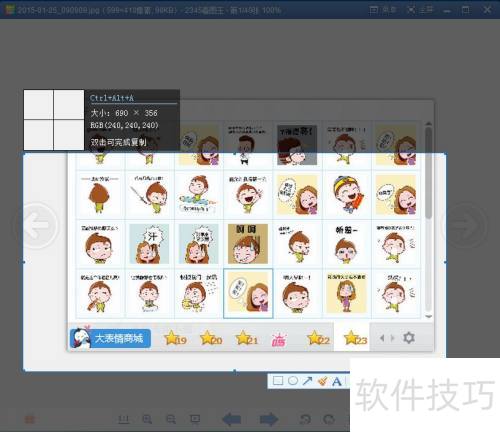Click the slideshow play icon
The width and height of the screenshot is (500, 432).
195,419
